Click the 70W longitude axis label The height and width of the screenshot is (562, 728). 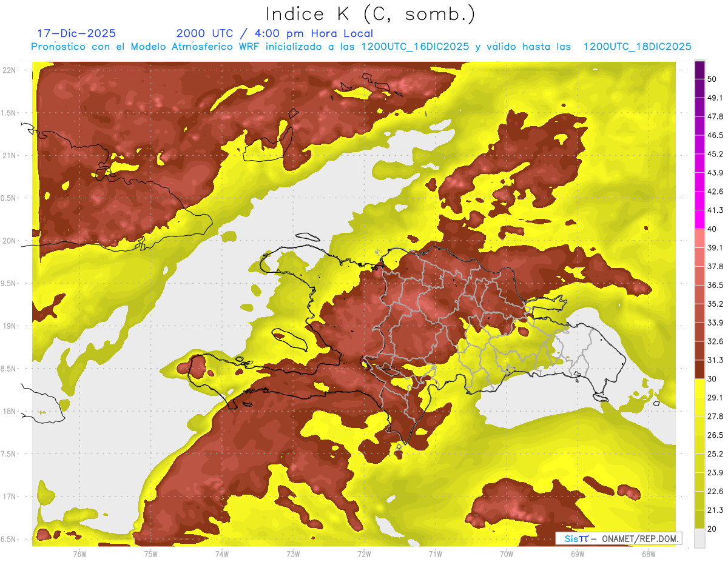pyautogui.click(x=506, y=554)
